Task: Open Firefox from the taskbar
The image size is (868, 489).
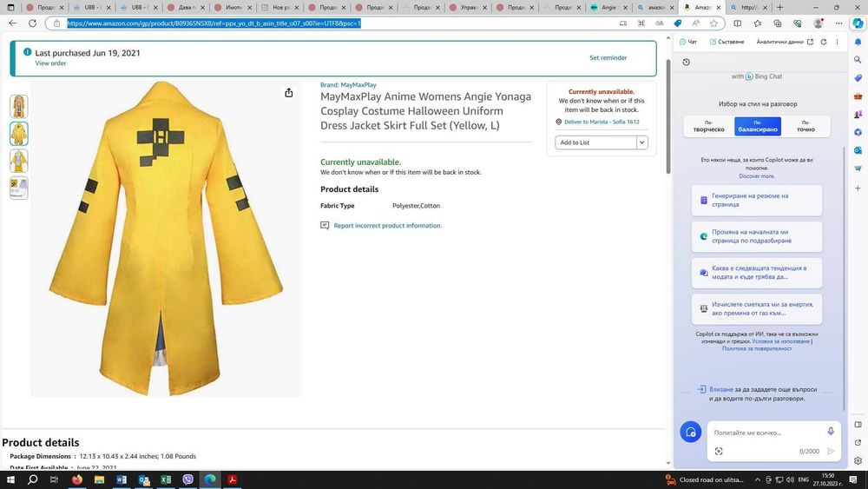Action: pos(77,479)
